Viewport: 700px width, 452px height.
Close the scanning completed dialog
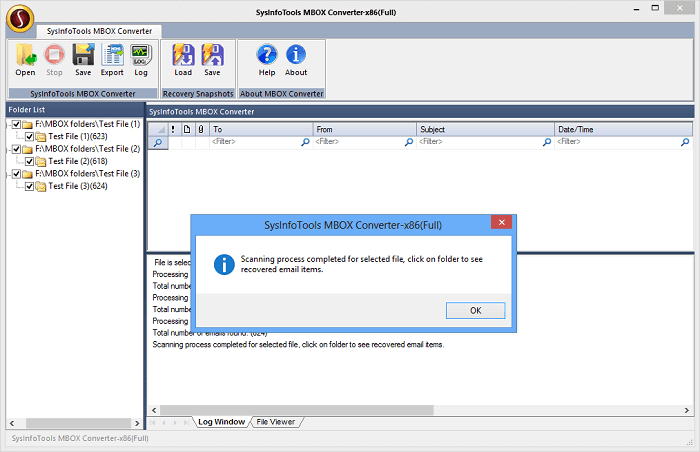pos(501,222)
